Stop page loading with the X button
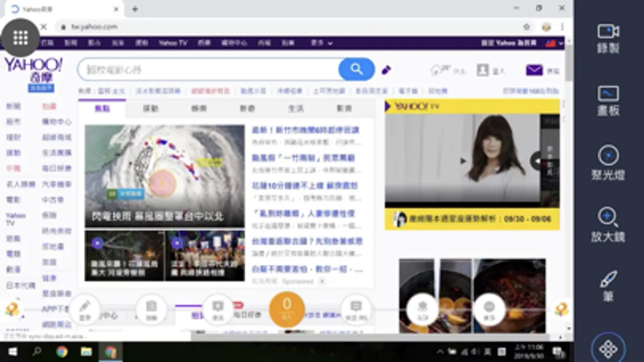644x362 pixels. [44, 27]
